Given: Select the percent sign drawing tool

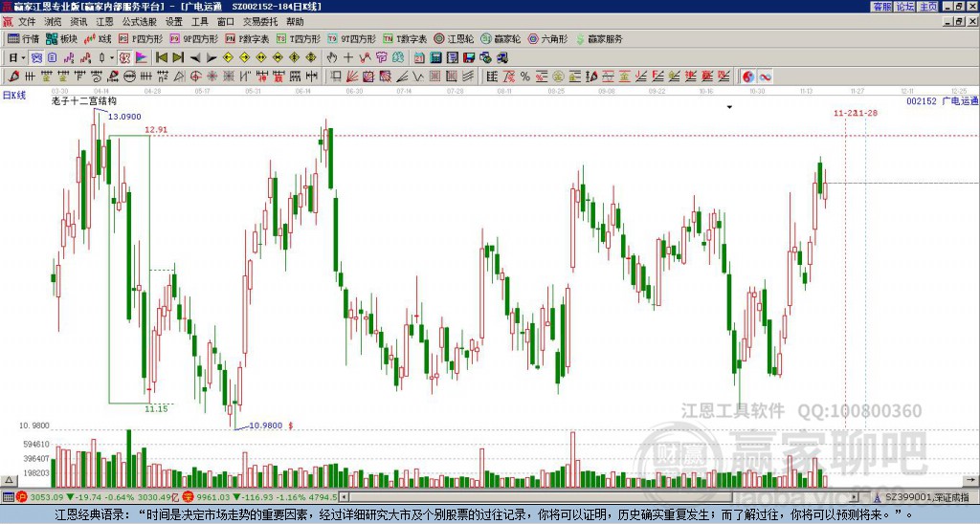Looking at the screenshot, I should click(525, 76).
